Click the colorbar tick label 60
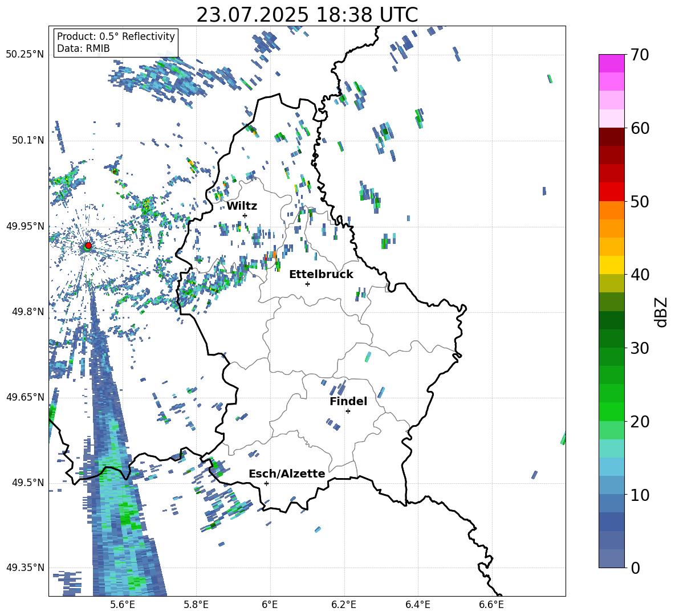 [640, 128]
